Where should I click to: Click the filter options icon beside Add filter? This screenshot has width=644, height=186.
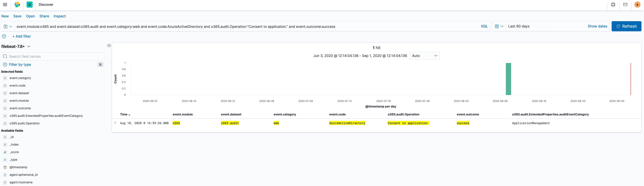tap(4, 36)
